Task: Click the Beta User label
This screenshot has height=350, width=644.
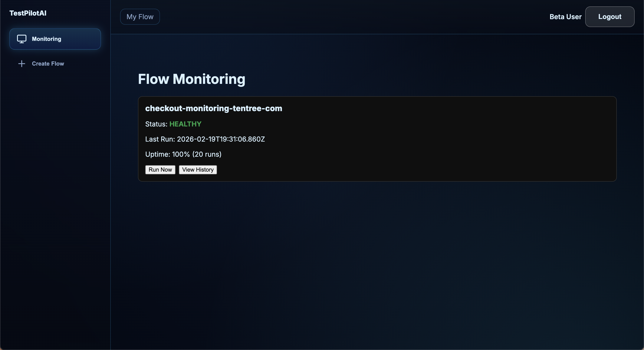Action: click(x=565, y=17)
